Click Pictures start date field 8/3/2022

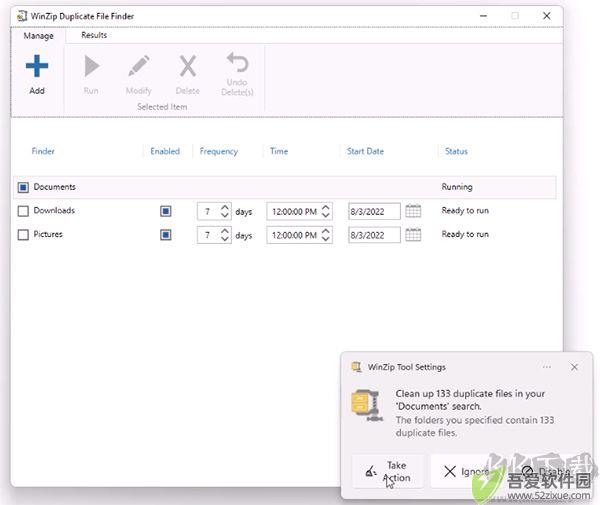[x=374, y=235]
